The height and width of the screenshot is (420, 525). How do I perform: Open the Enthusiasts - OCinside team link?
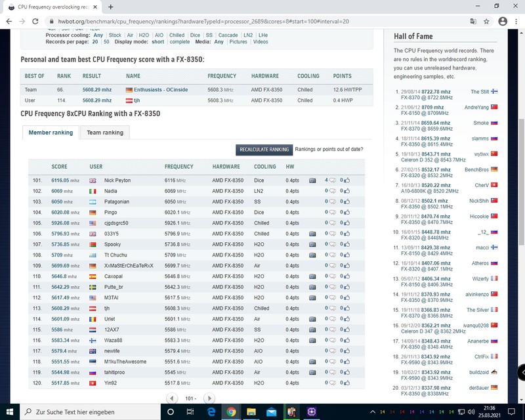(x=161, y=90)
